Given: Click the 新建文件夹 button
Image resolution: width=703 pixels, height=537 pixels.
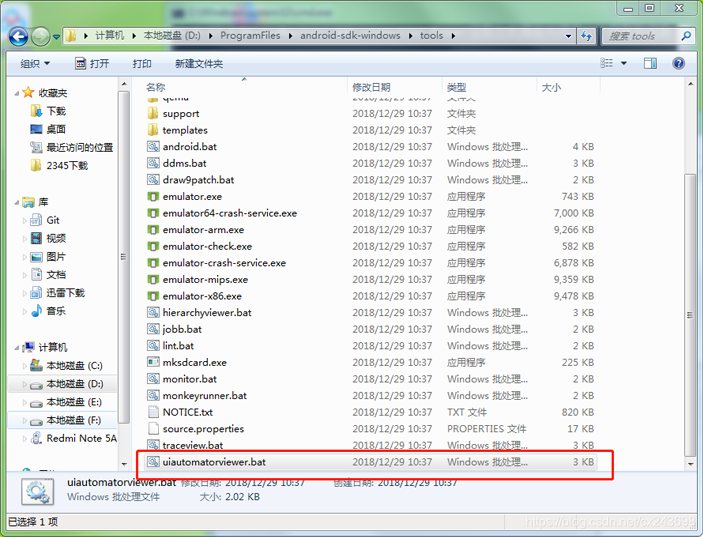Looking at the screenshot, I should tap(198, 63).
